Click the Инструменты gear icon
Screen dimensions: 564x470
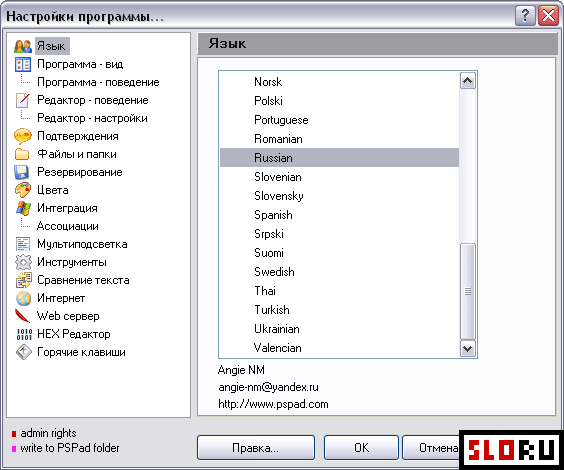coord(23,262)
